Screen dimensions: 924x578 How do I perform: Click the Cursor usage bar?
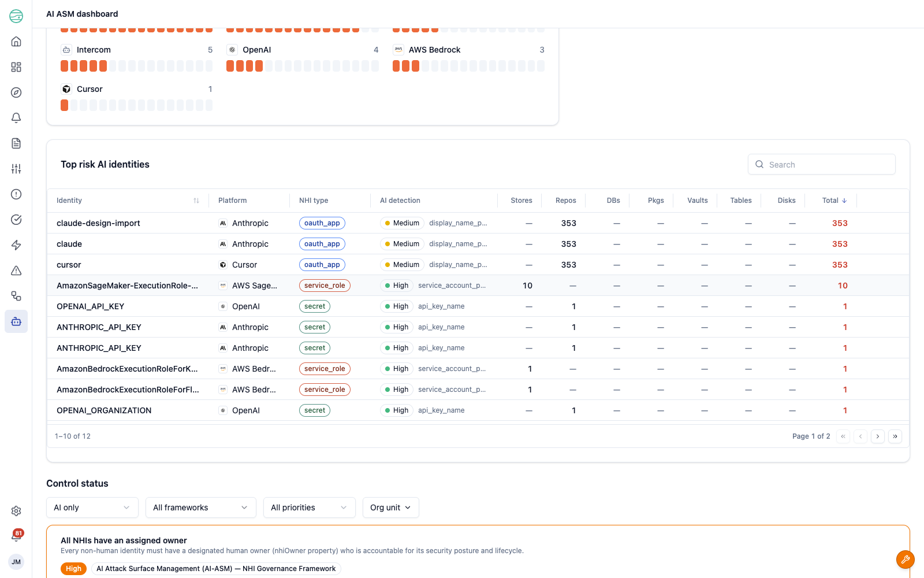[x=136, y=105]
